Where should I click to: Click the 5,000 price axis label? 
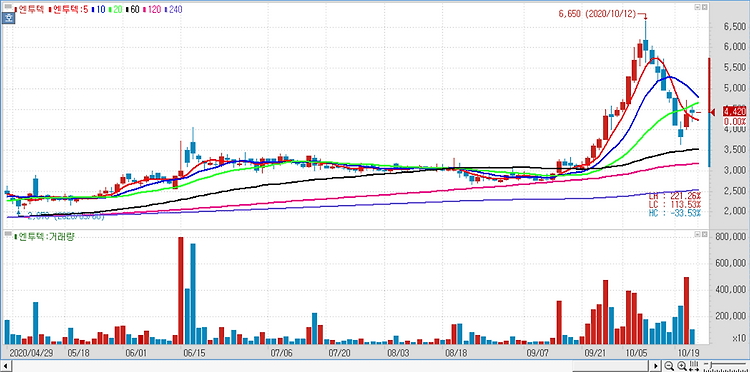[736, 88]
